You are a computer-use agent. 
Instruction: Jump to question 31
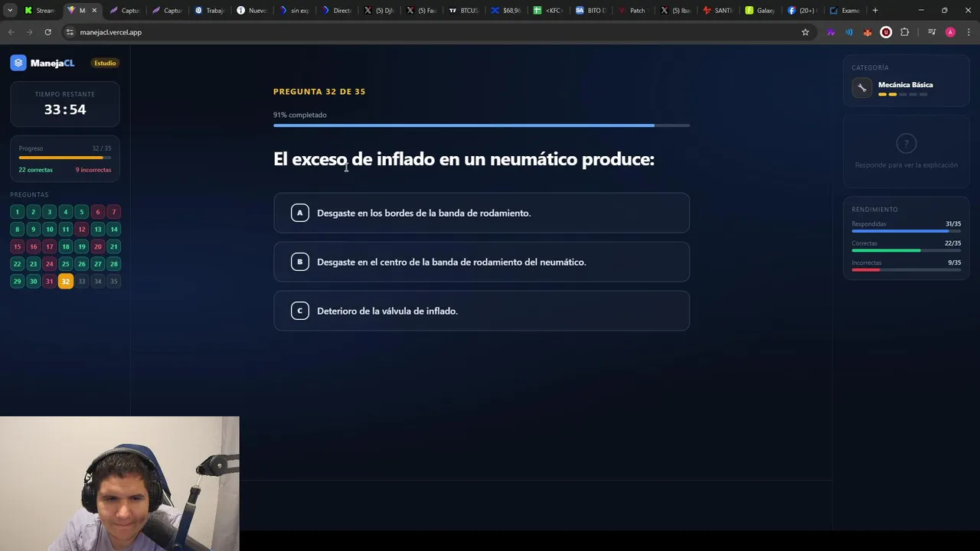[x=49, y=281]
